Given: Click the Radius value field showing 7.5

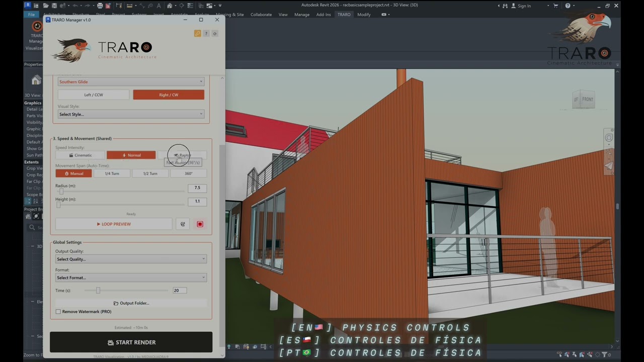Looking at the screenshot, I should tap(197, 188).
